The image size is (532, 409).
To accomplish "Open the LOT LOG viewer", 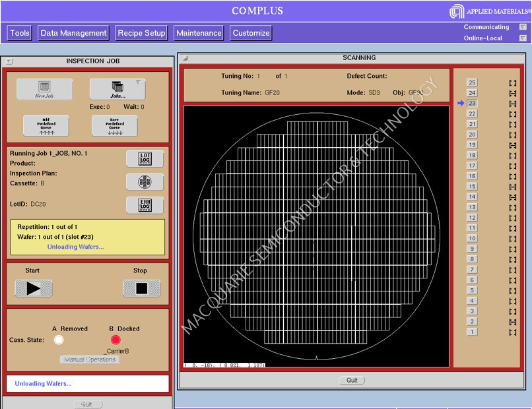I will pos(145,159).
